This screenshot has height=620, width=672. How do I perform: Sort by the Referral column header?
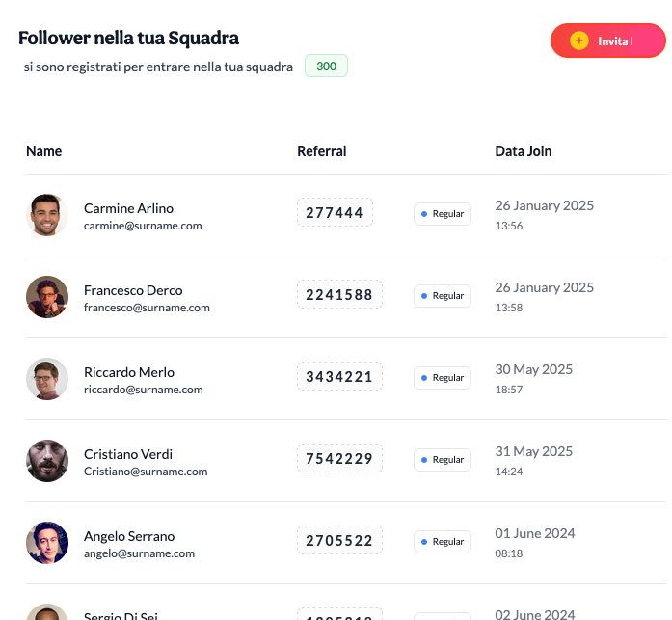321,151
